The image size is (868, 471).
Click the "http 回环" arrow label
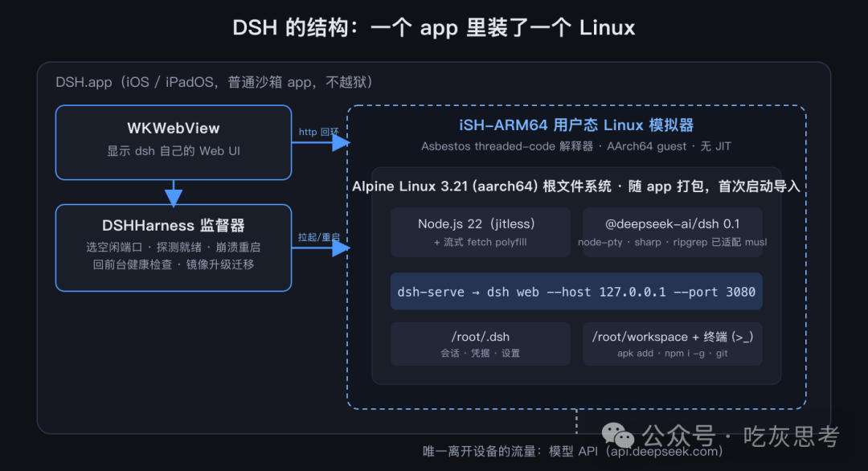(x=319, y=132)
